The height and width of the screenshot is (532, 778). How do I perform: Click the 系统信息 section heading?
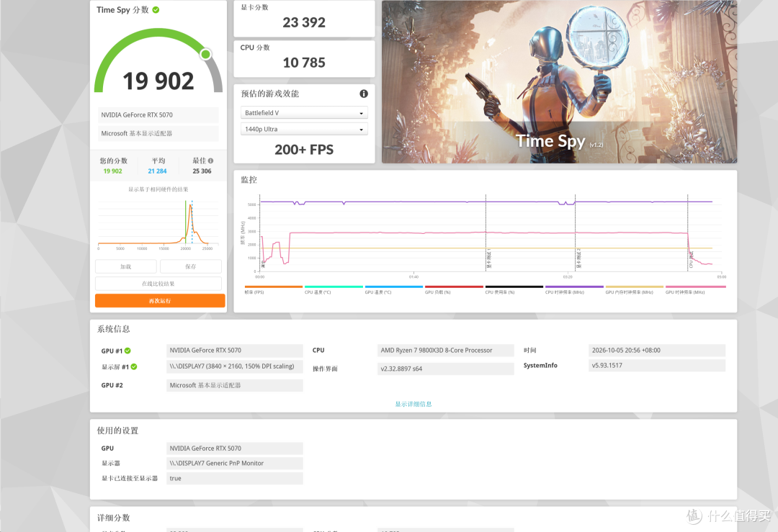pyautogui.click(x=114, y=329)
